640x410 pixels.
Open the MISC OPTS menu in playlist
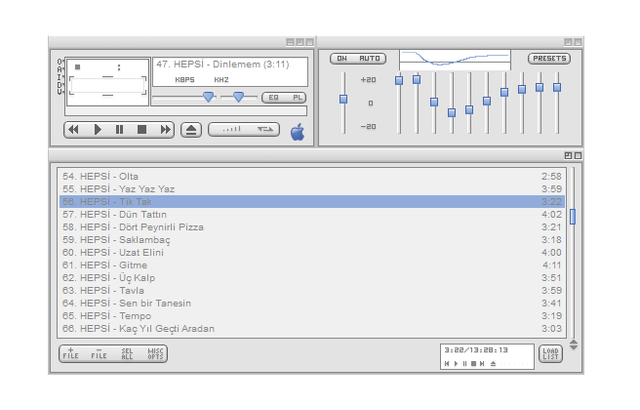click(x=155, y=353)
